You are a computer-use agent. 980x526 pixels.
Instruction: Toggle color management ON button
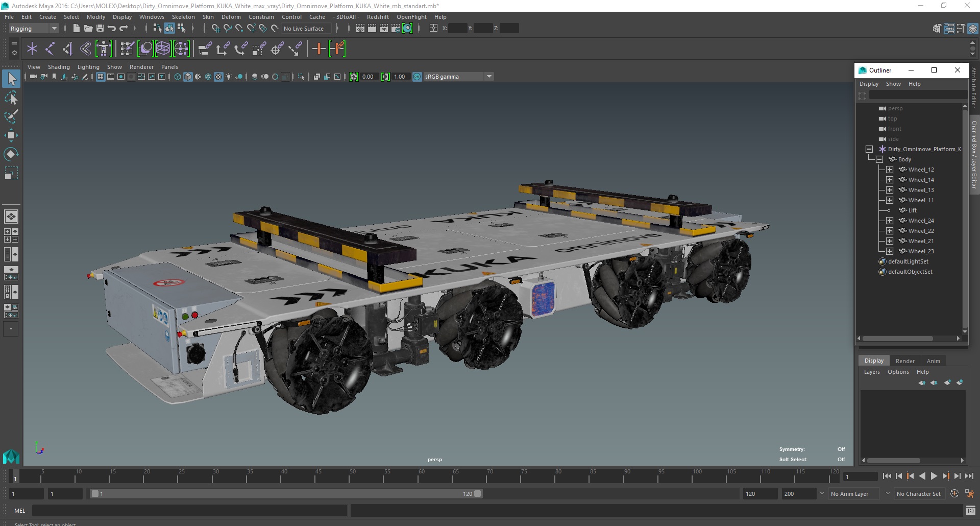point(417,77)
